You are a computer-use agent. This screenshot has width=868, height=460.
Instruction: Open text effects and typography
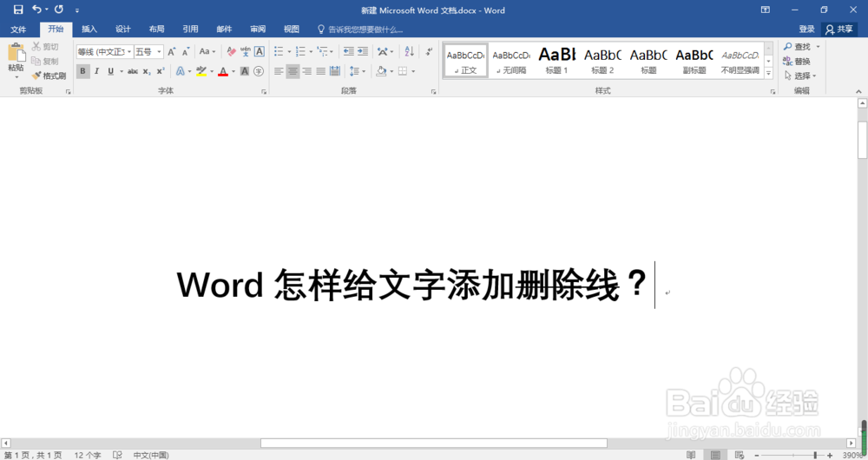pyautogui.click(x=181, y=71)
